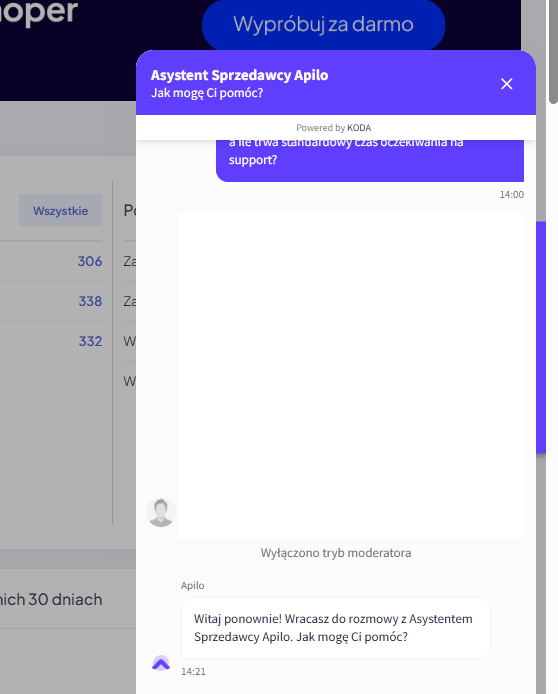Click the page's vertical scrollbar thumb
The image size is (558, 694).
(553, 52)
